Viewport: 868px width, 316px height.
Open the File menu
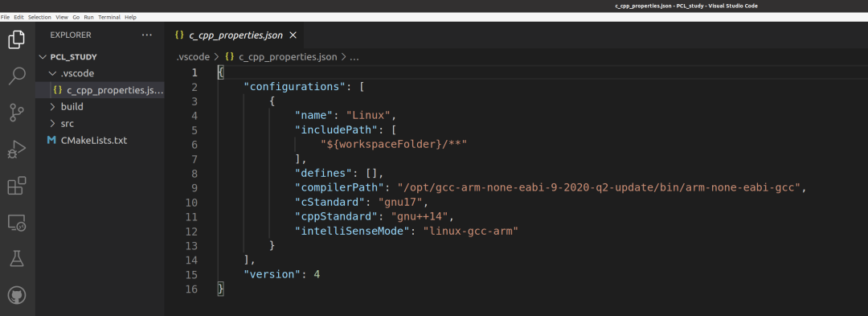pos(5,17)
